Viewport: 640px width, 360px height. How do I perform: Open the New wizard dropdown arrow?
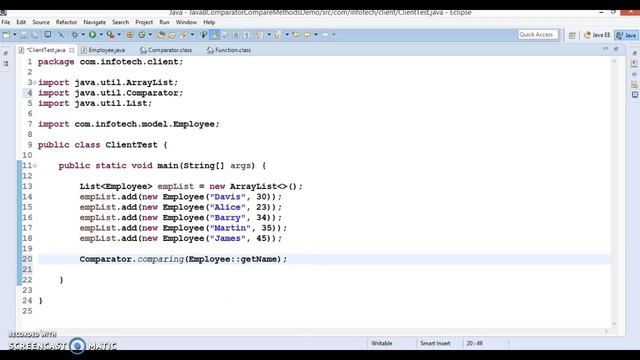pyautogui.click(x=15, y=35)
